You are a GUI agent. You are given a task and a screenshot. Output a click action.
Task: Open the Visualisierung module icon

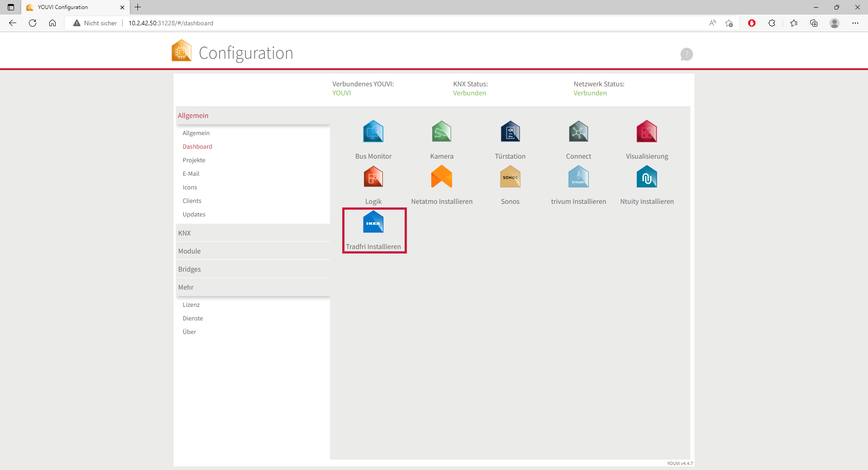click(646, 132)
